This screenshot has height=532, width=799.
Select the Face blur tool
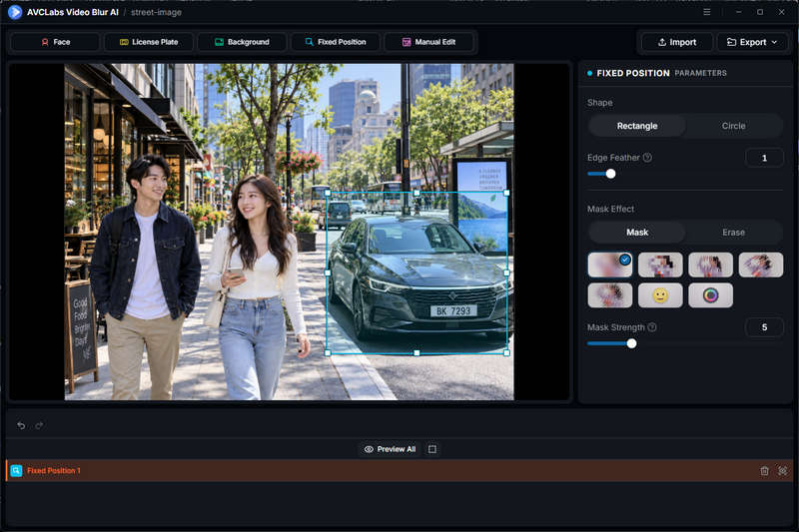tap(55, 42)
